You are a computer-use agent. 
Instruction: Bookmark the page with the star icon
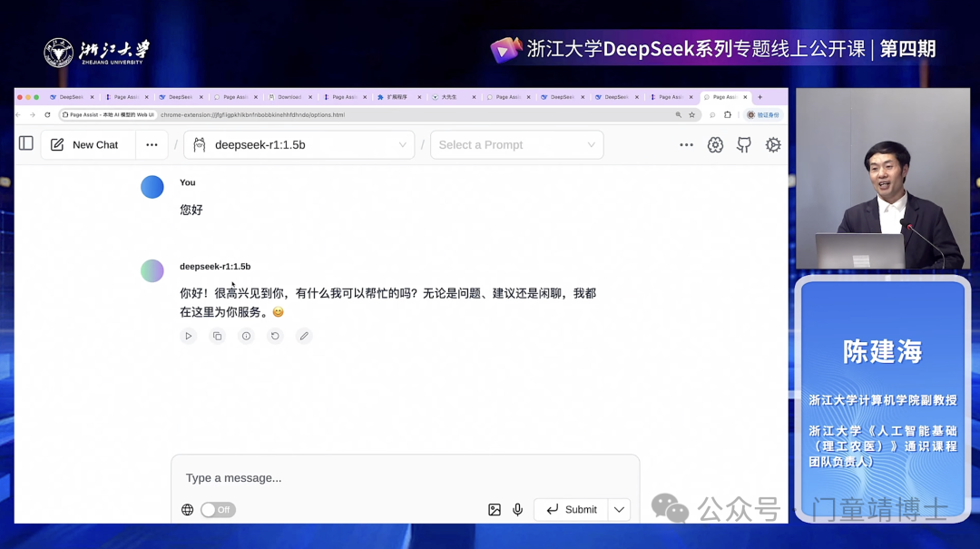pos(691,114)
